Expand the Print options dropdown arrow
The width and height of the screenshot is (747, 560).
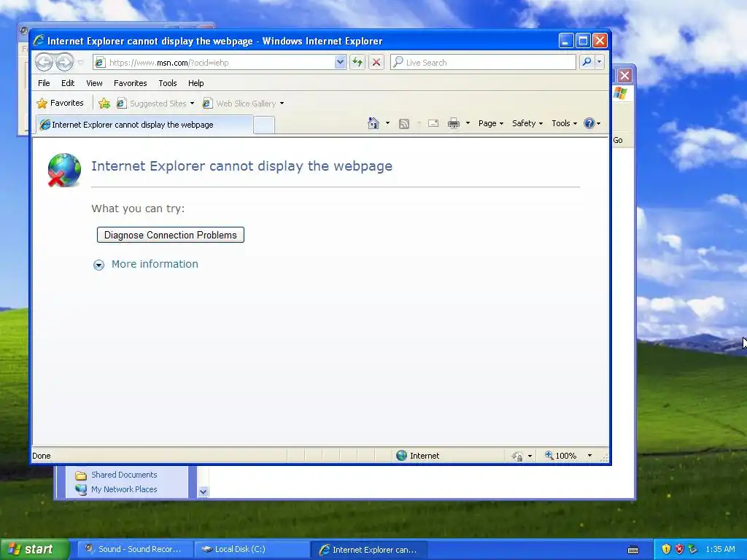468,123
